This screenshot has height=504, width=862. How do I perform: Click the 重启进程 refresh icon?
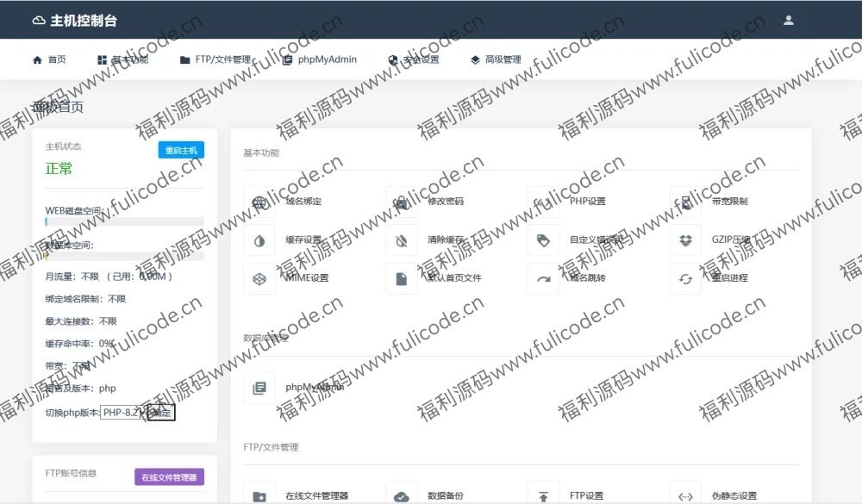tap(685, 279)
